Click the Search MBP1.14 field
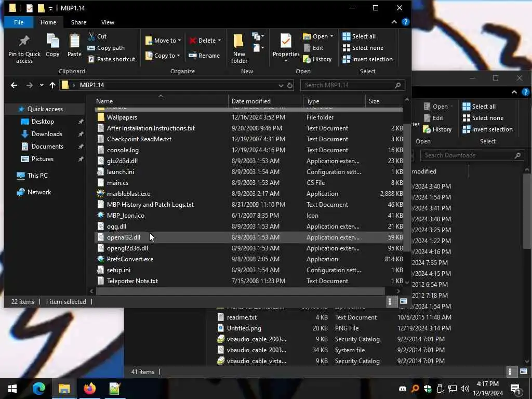The image size is (532, 399). (x=353, y=85)
